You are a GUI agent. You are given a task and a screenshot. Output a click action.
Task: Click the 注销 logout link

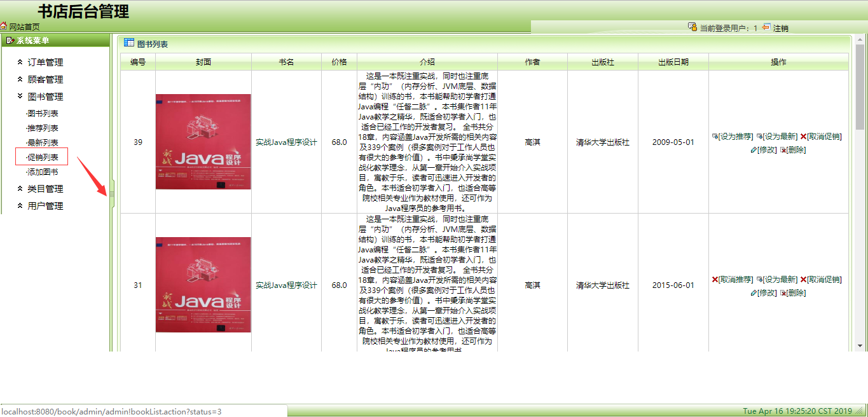781,28
